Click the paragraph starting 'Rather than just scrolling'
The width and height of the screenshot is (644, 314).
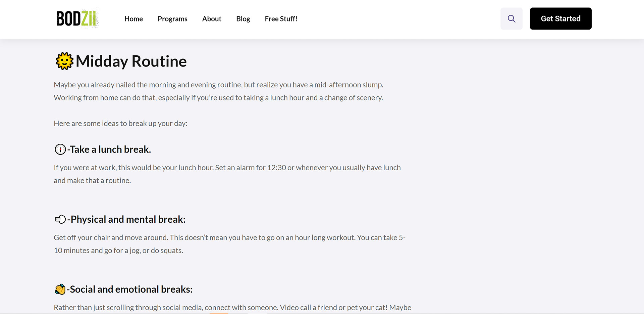(232, 307)
